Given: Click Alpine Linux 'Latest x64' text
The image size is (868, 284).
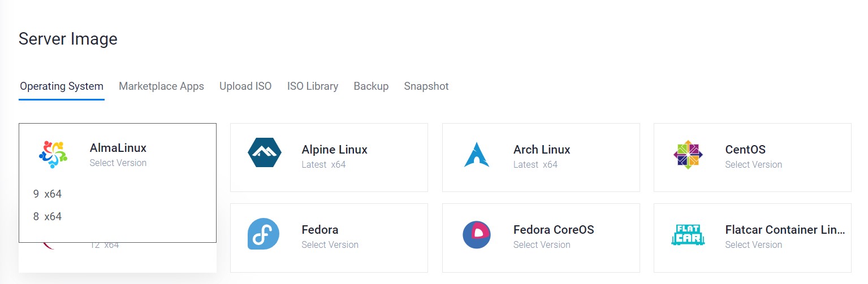Looking at the screenshot, I should click(x=324, y=165).
